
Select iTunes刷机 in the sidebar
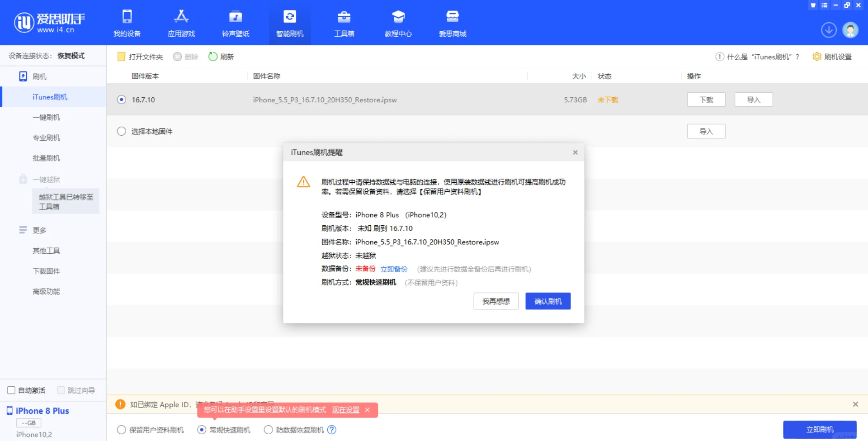point(53,97)
